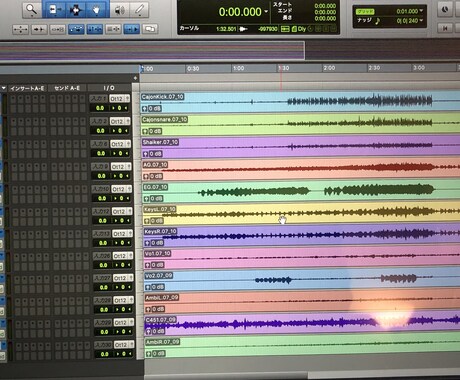Click the universe overview strip
460x380 pixels.
[152, 51]
